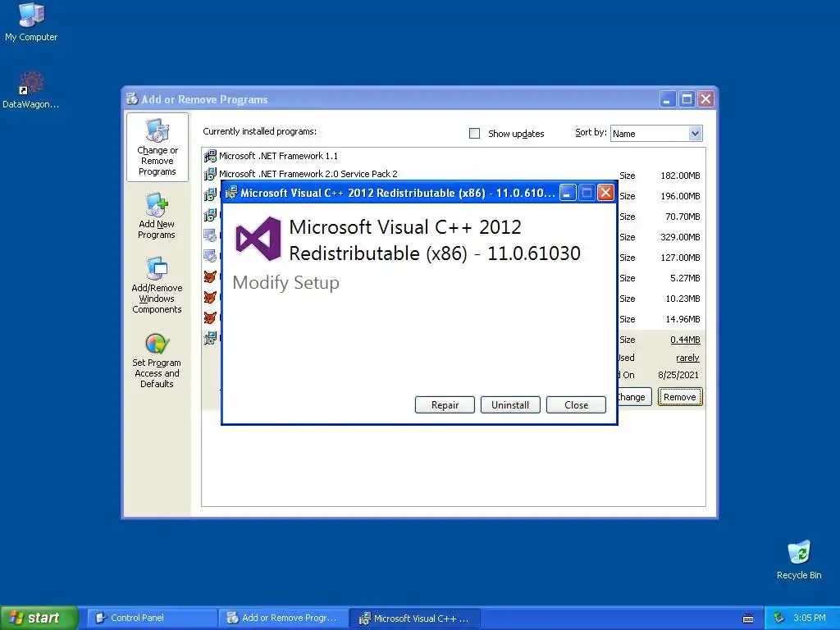Screen dimensions: 840x630
Task: Click the 5.27MB size value
Action: pyautogui.click(x=685, y=278)
